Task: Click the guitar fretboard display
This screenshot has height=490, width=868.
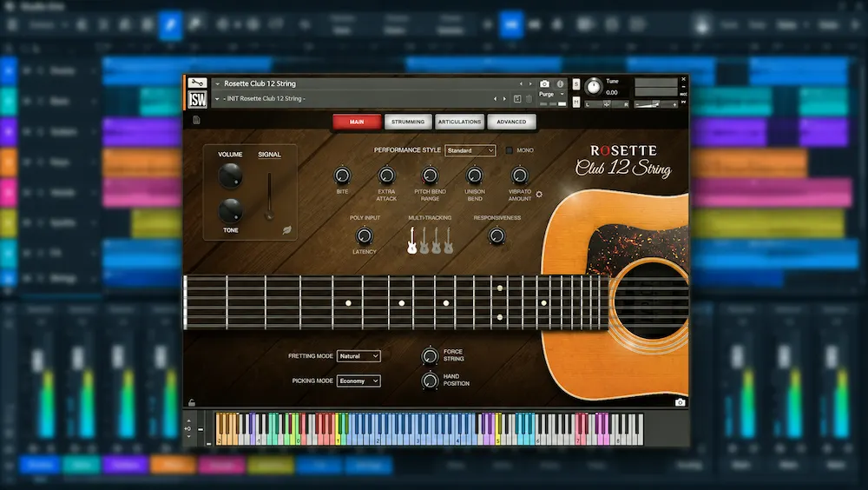Action: pos(397,302)
